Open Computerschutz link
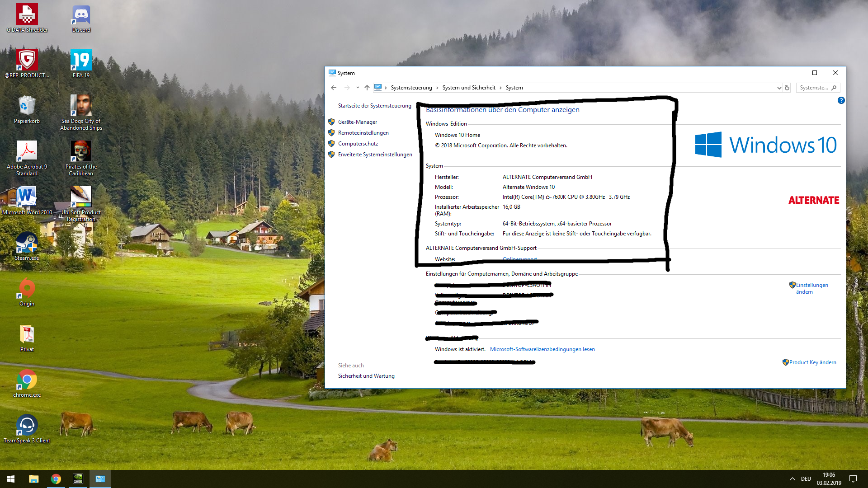 coord(358,144)
